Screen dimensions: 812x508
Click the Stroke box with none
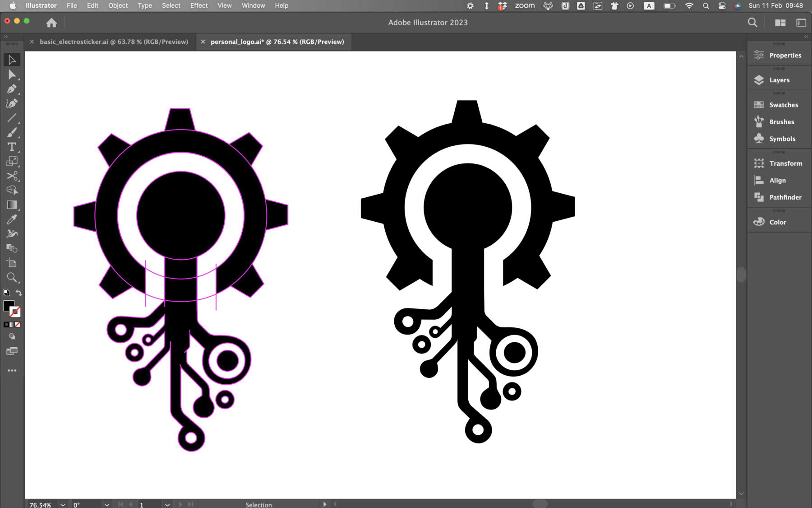pyautogui.click(x=16, y=312)
